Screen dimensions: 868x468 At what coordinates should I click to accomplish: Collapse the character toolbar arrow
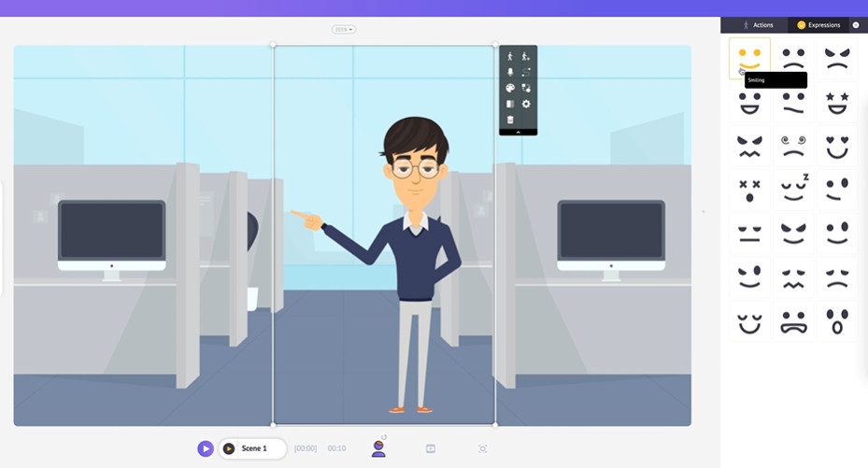pyautogui.click(x=519, y=133)
